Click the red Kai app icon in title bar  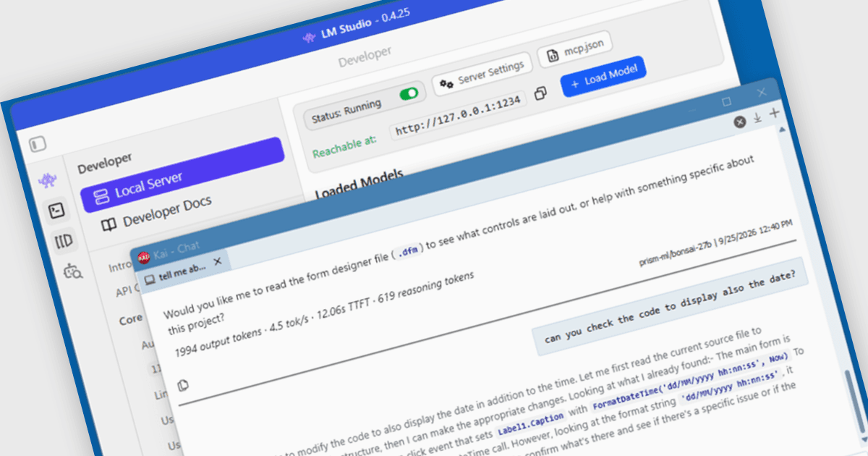tap(144, 256)
